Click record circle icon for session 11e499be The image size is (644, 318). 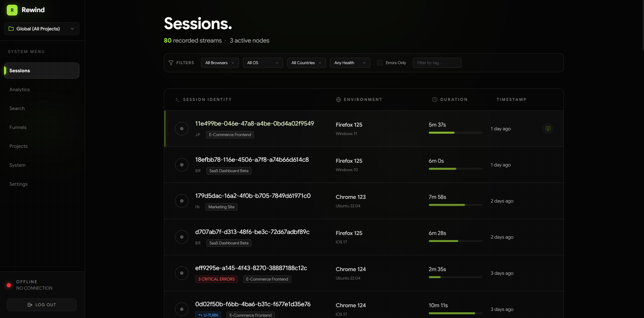(x=182, y=129)
